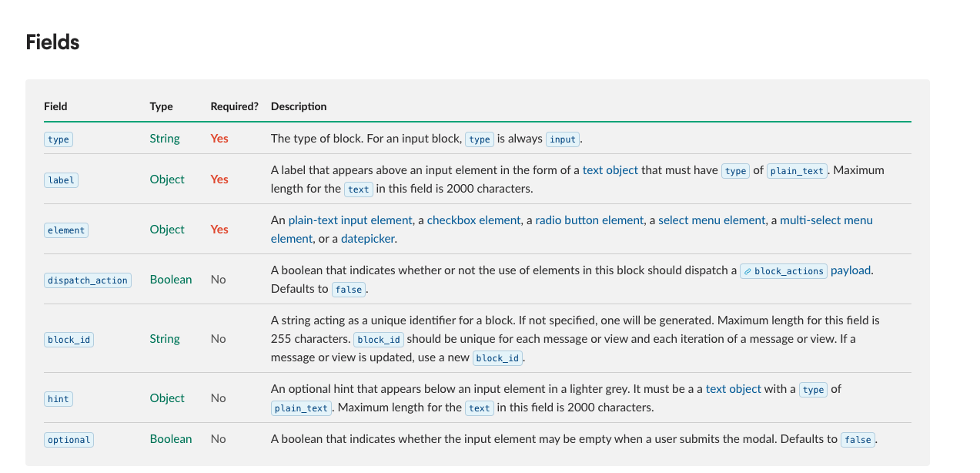
Task: Click the element field code tag
Action: click(x=66, y=230)
